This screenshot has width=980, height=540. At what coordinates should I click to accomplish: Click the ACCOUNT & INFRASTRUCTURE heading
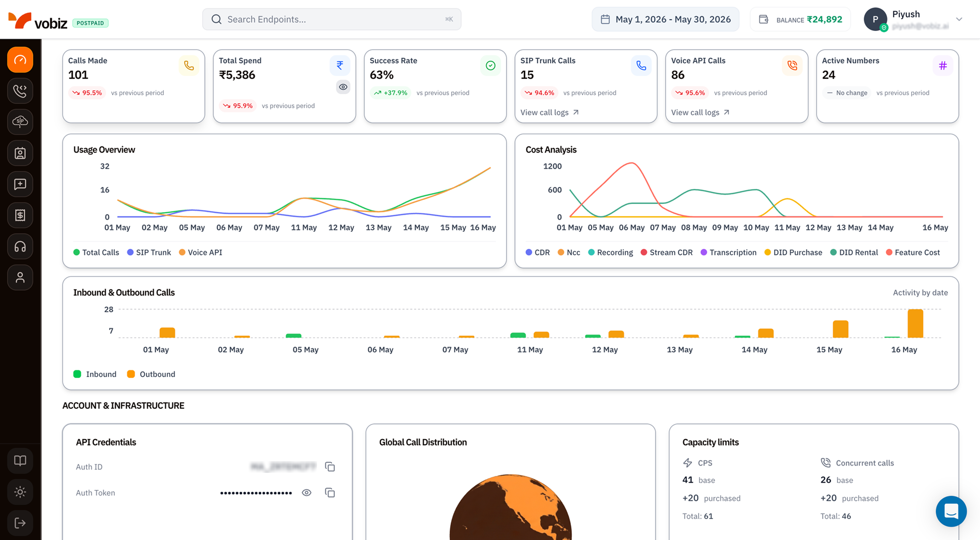(x=123, y=406)
